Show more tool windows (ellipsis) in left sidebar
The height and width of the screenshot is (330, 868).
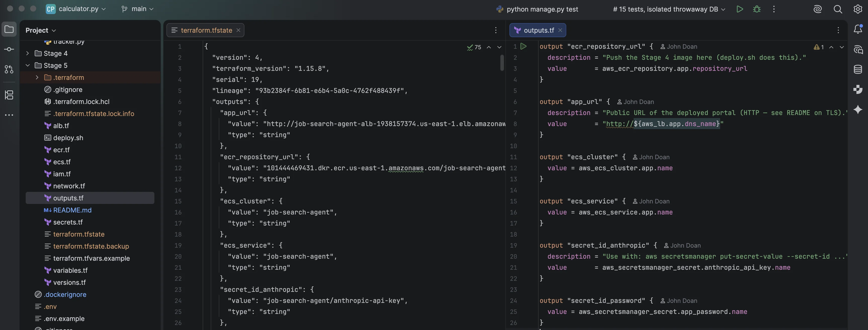pos(9,115)
